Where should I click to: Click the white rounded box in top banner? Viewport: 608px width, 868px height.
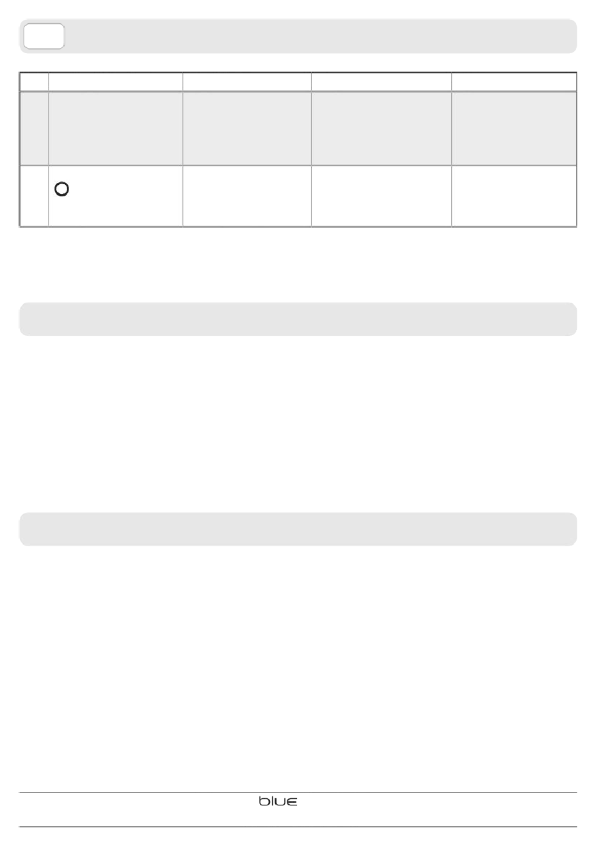click(x=44, y=36)
